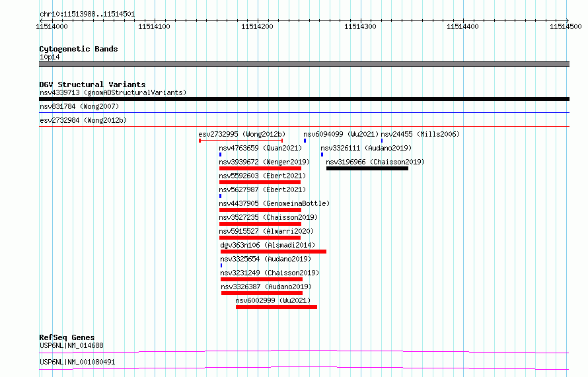The width and height of the screenshot is (588, 377).
Task: Select the black nsv4339713 variant bar
Action: 304,99
